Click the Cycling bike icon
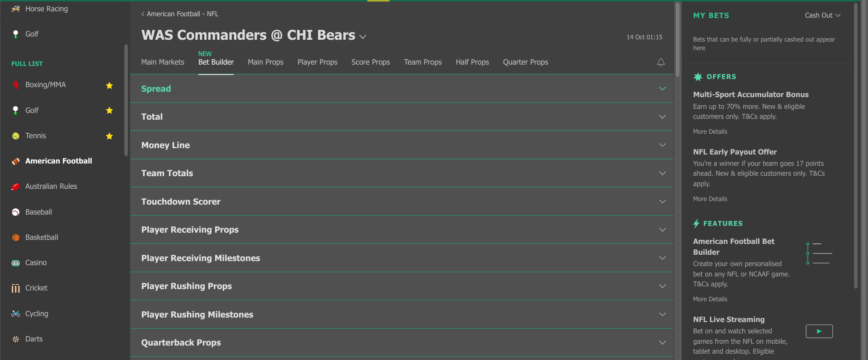Image resolution: width=868 pixels, height=360 pixels. pos(16,313)
